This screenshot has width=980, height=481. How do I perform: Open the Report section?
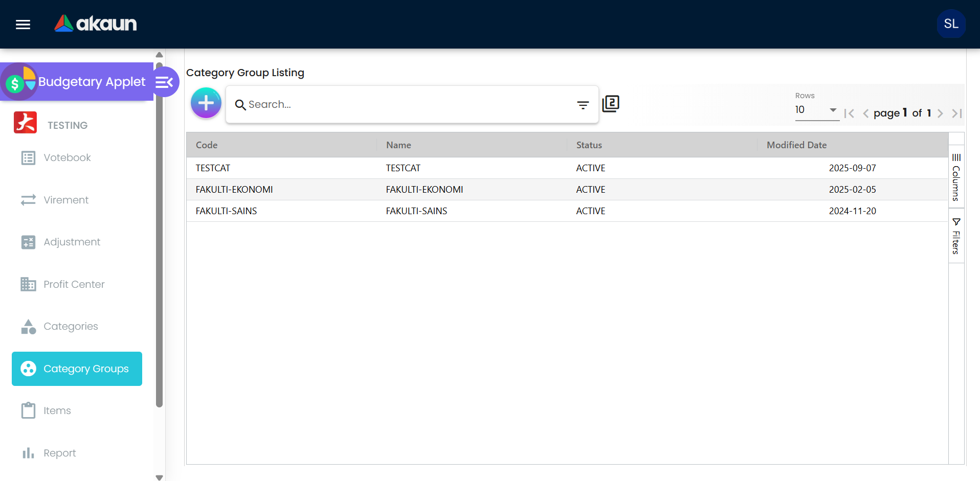(x=59, y=453)
